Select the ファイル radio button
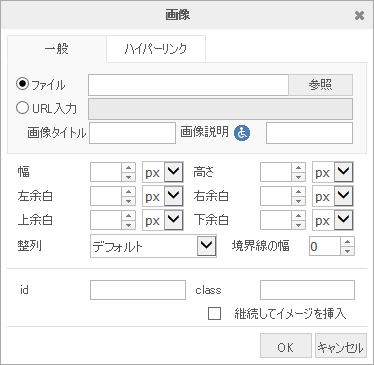The height and width of the screenshot is (365, 374). point(22,84)
